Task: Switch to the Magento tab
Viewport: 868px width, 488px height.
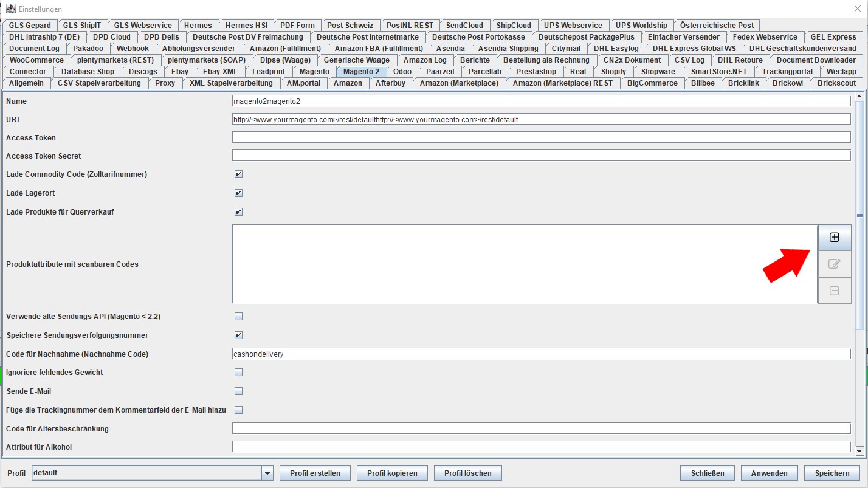Action: pyautogui.click(x=314, y=72)
